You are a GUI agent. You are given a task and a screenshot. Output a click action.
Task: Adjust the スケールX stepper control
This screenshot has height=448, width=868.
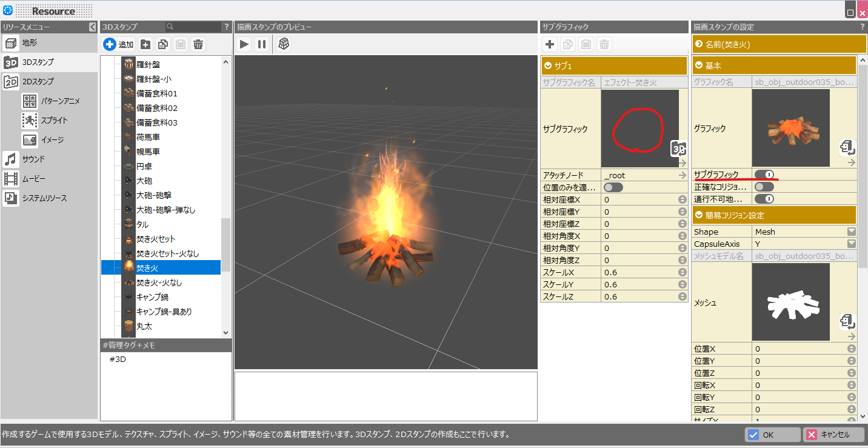(x=682, y=272)
